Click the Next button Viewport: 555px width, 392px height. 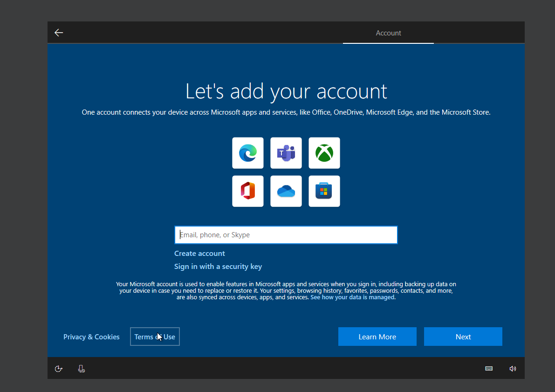pos(463,337)
